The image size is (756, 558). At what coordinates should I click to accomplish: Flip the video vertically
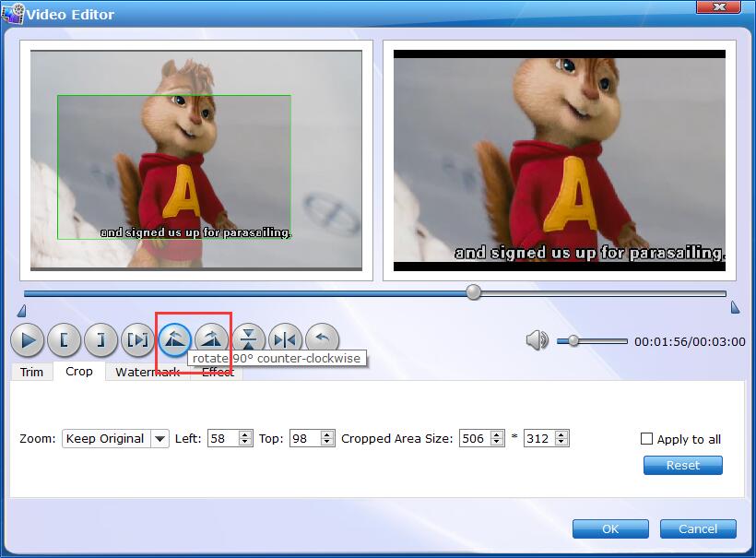pos(249,338)
